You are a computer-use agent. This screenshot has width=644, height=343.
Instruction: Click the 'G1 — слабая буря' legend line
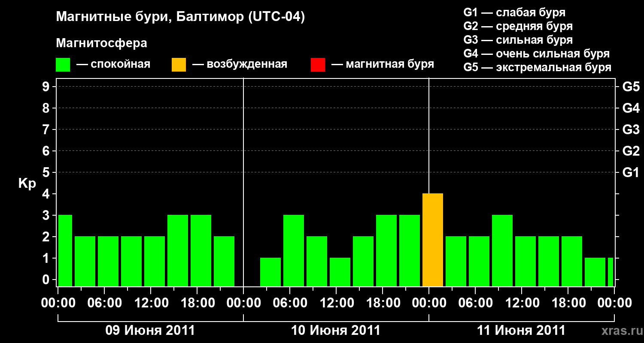(x=514, y=12)
